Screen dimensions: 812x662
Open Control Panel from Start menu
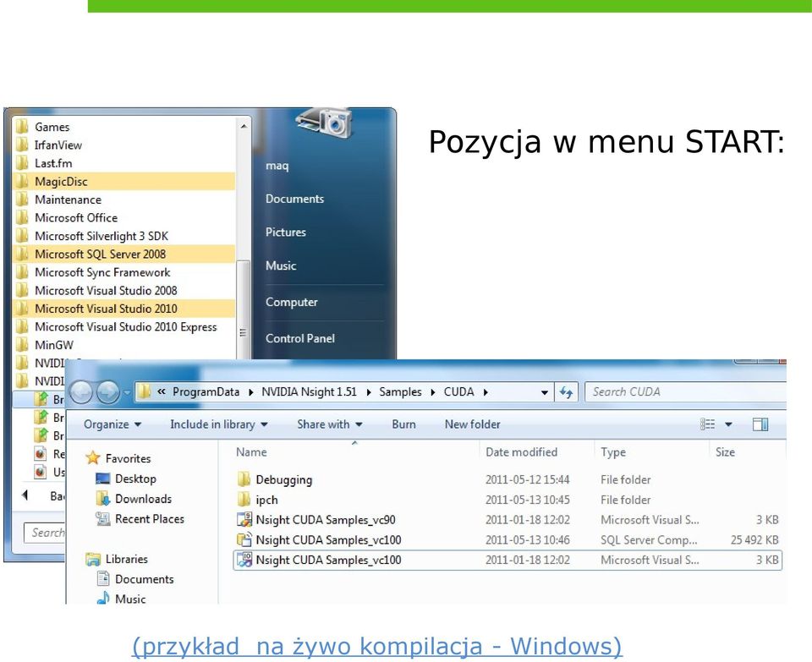[299, 338]
